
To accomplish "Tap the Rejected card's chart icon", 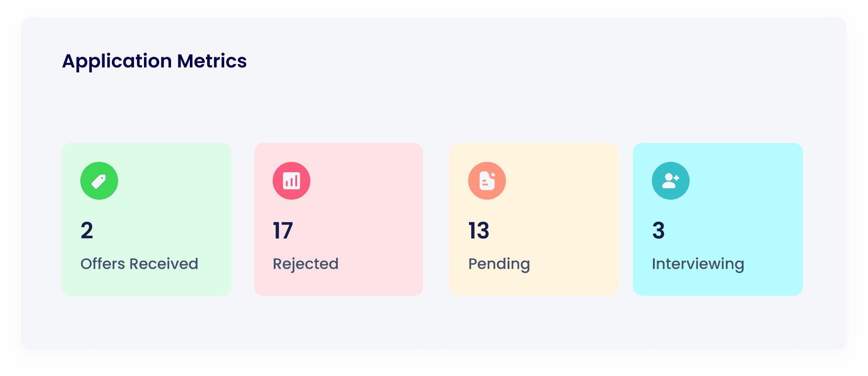I will pyautogui.click(x=292, y=180).
